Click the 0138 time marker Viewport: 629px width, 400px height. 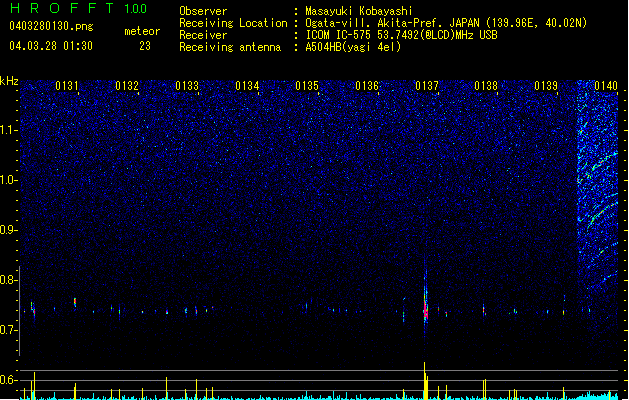click(486, 86)
